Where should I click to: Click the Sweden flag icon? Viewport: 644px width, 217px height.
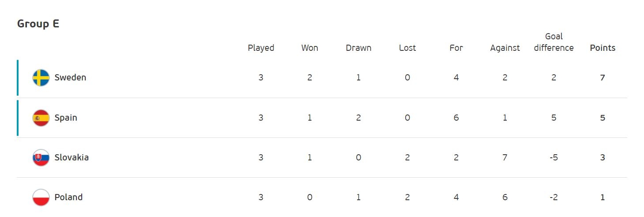tap(41, 78)
